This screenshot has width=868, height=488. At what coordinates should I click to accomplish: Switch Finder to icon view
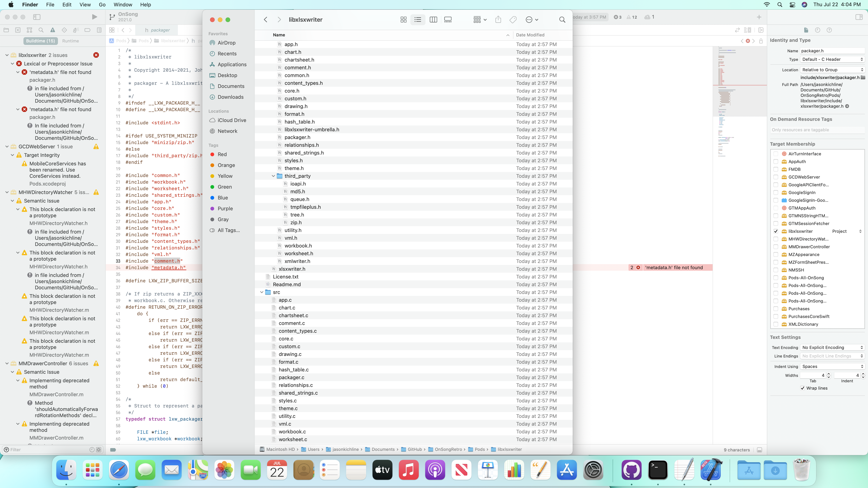pyautogui.click(x=403, y=20)
